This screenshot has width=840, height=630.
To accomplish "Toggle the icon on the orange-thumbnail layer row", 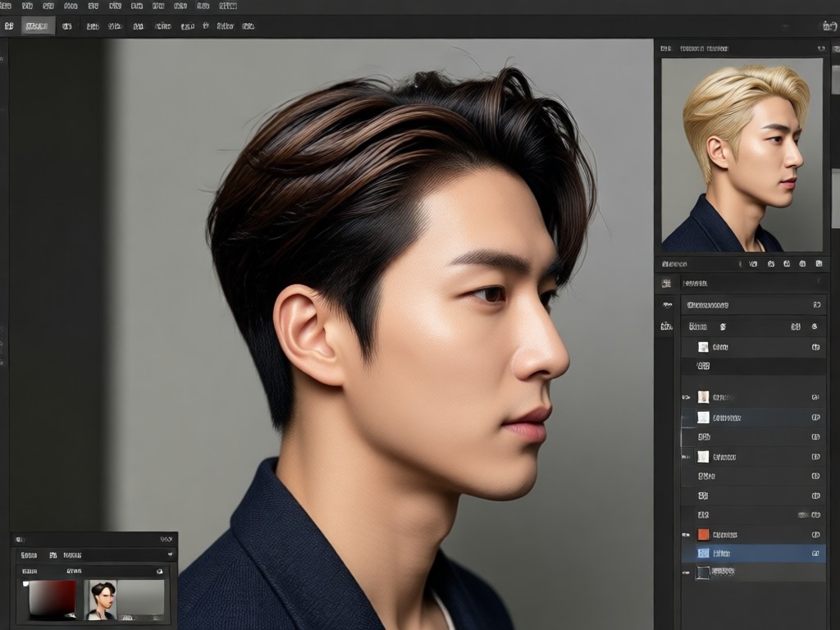I will (x=815, y=534).
